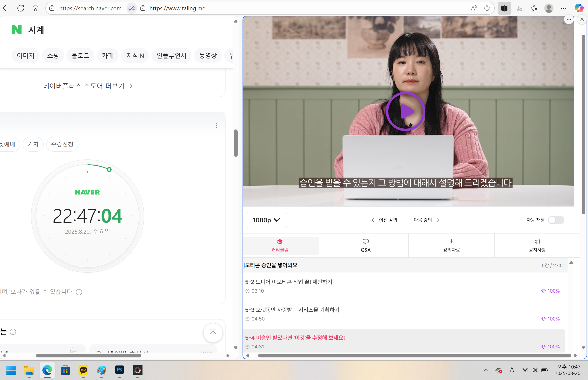Toggle Edge split screen button

coord(504,8)
